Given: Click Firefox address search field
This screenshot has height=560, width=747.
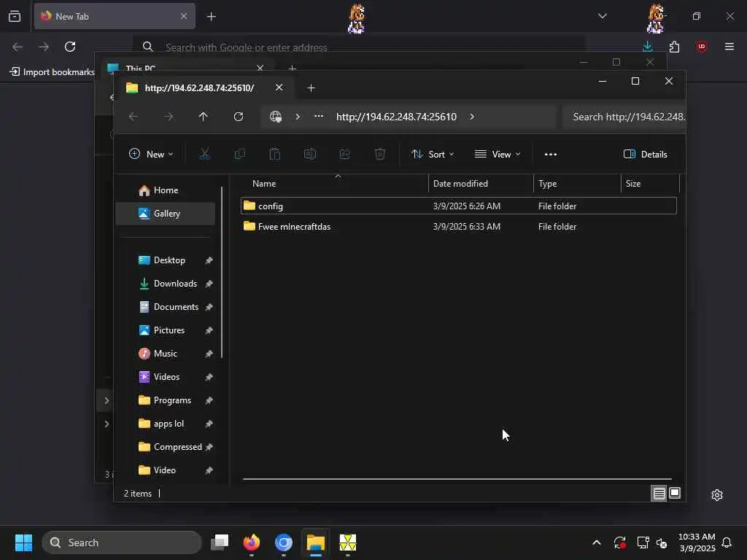Looking at the screenshot, I should point(360,47).
